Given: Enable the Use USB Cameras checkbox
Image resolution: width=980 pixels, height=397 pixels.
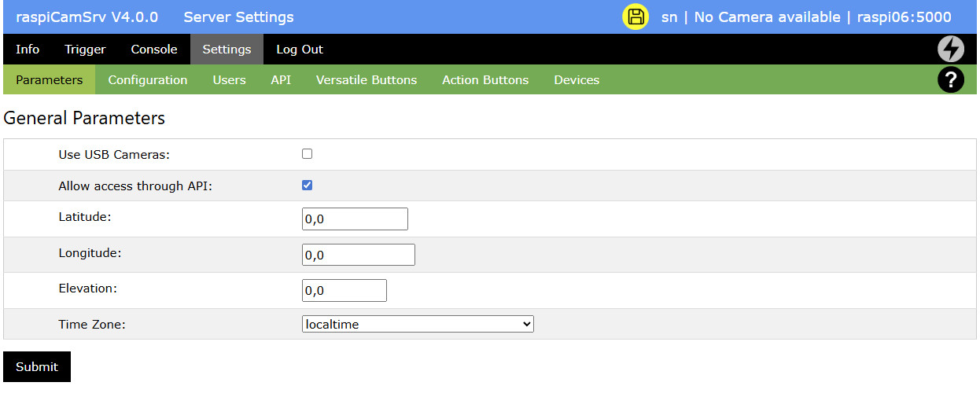Looking at the screenshot, I should coord(308,154).
